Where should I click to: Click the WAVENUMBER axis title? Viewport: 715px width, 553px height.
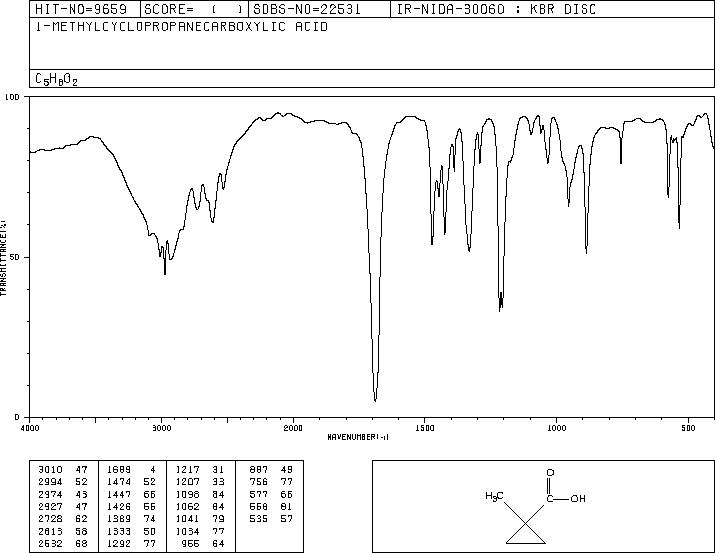pyautogui.click(x=358, y=437)
